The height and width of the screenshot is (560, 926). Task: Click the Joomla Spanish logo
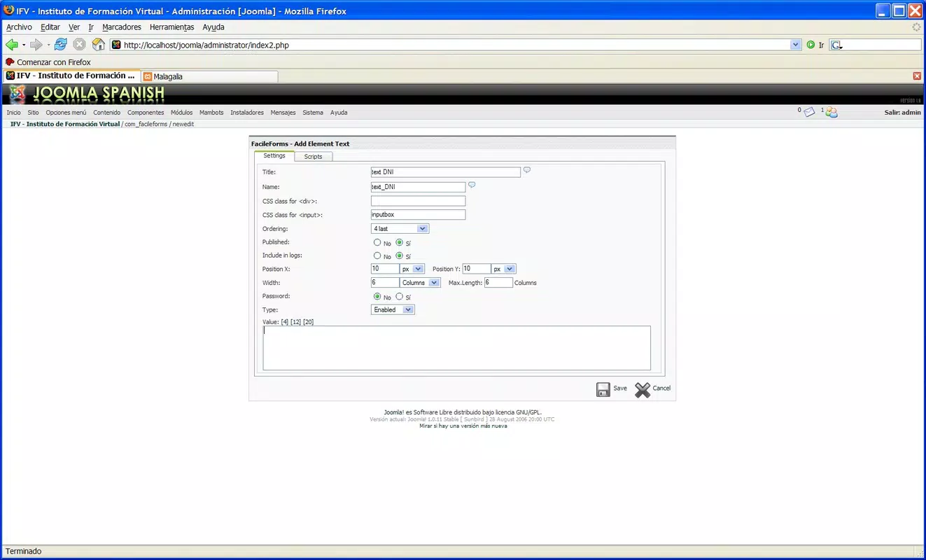87,94
